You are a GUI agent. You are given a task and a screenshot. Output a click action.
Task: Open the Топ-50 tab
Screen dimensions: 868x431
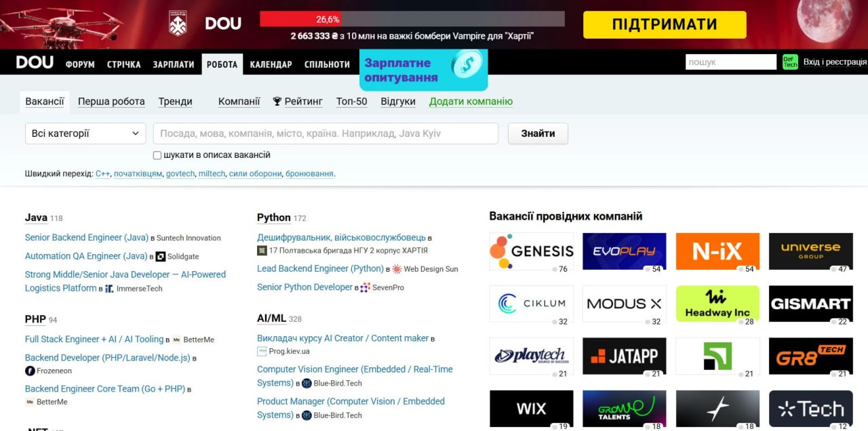[x=352, y=102]
